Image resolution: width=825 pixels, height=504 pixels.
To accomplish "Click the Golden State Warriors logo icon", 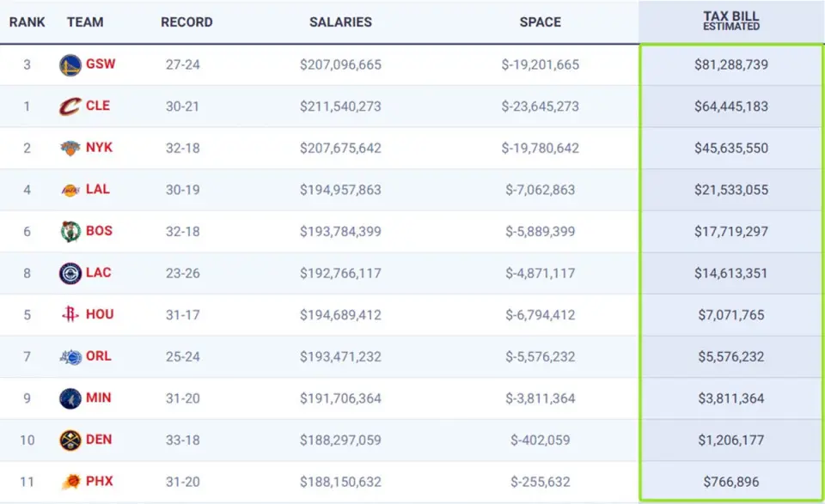I will pos(70,65).
